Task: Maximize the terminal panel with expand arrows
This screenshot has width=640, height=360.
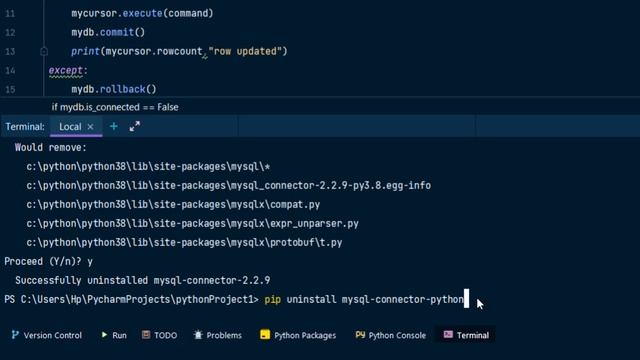Action: (x=135, y=127)
